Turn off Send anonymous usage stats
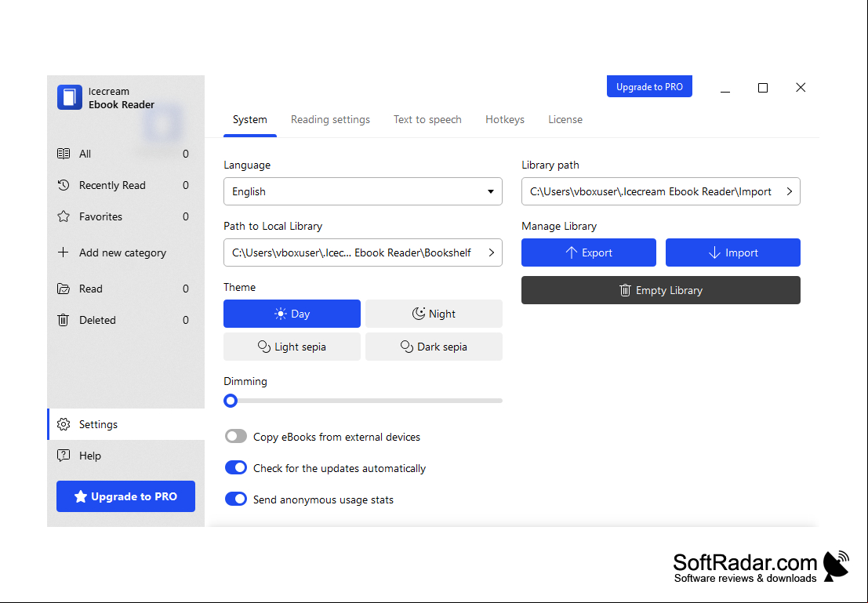The height and width of the screenshot is (603, 868). pos(236,499)
